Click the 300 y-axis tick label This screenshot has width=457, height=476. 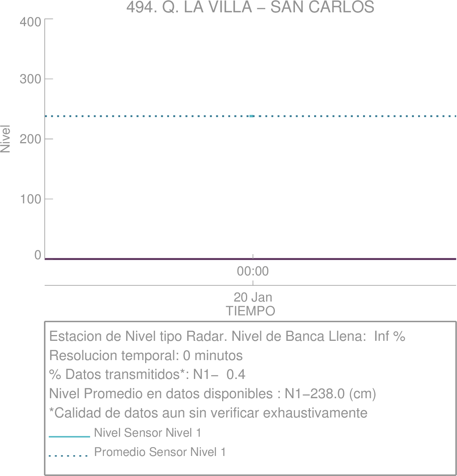pos(30,79)
